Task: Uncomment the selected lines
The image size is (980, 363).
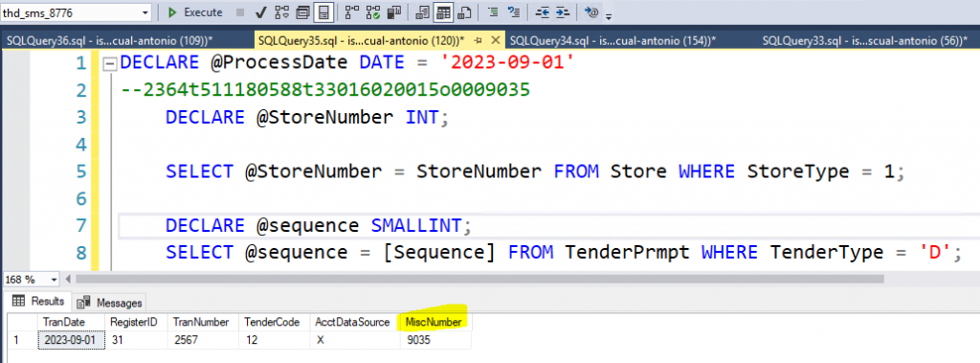Action: (x=514, y=12)
